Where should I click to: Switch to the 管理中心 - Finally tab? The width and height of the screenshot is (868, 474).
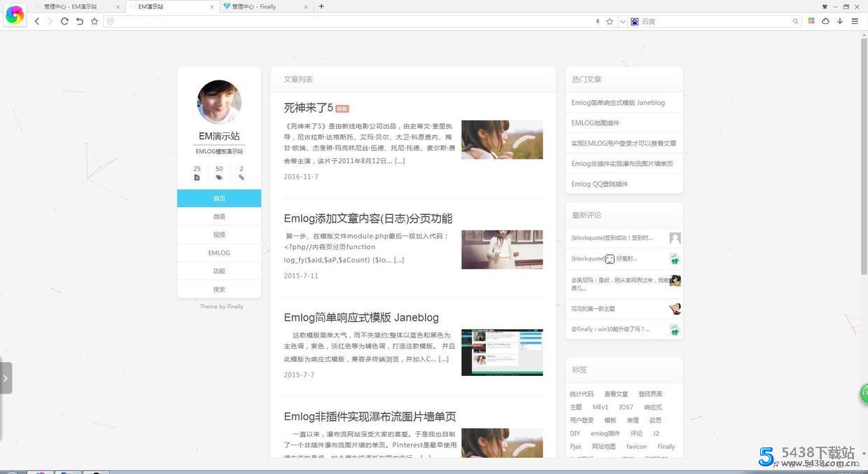click(x=262, y=6)
